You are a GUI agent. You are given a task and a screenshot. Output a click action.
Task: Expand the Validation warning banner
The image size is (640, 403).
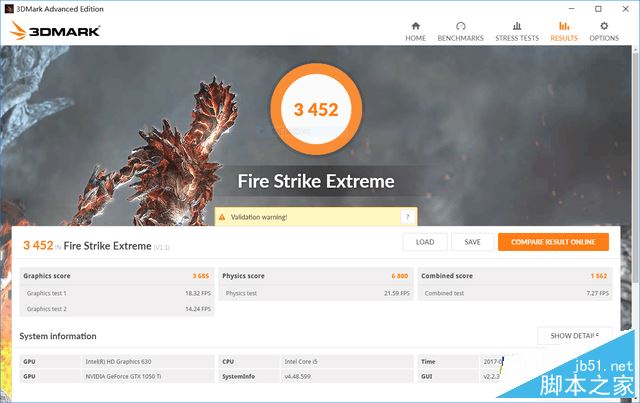click(x=316, y=217)
